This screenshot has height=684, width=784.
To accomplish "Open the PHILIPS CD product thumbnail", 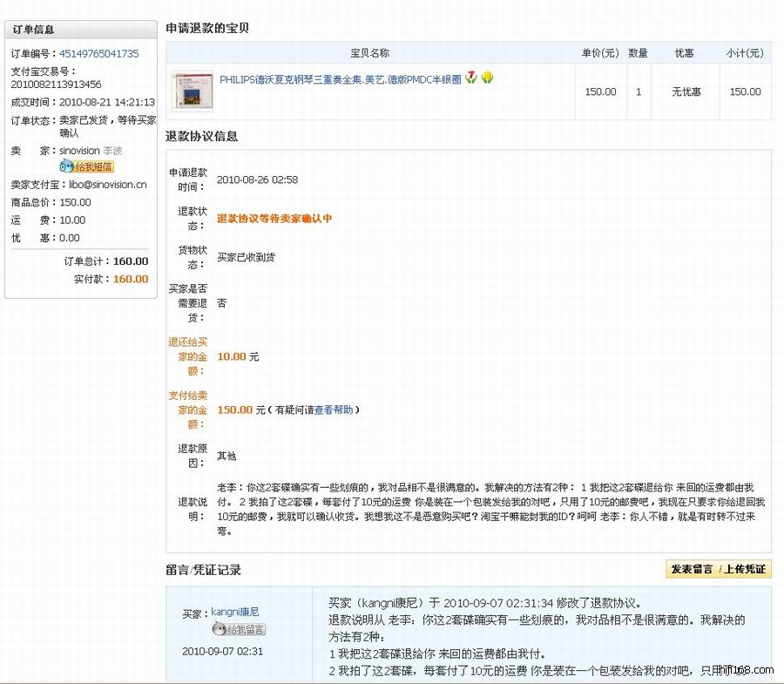I will tap(193, 91).
